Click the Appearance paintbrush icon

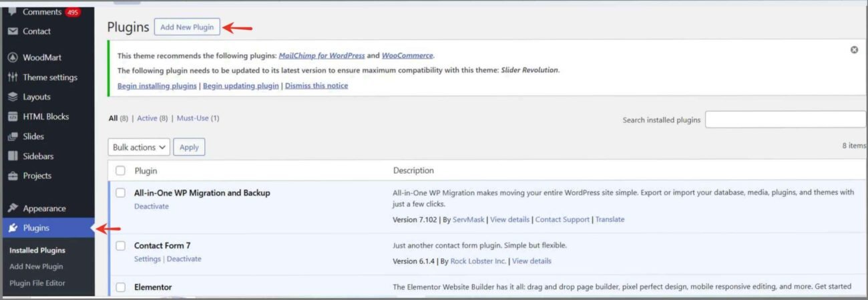coord(13,208)
